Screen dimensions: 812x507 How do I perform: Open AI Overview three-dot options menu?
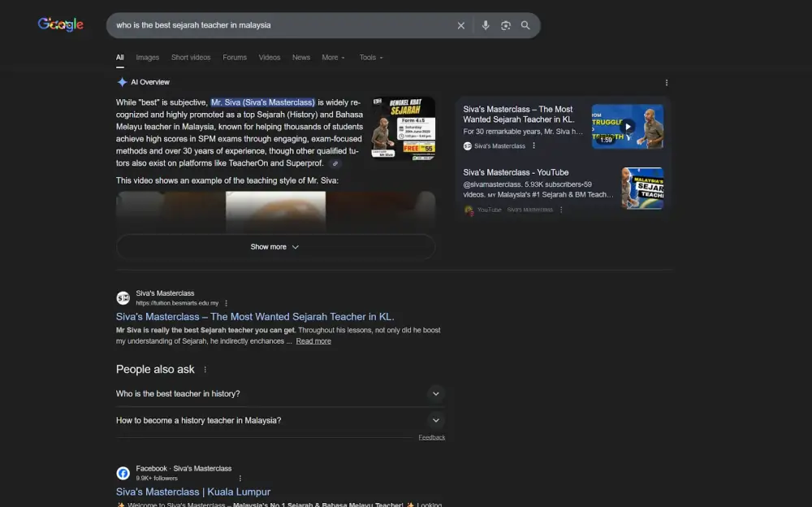667,82
